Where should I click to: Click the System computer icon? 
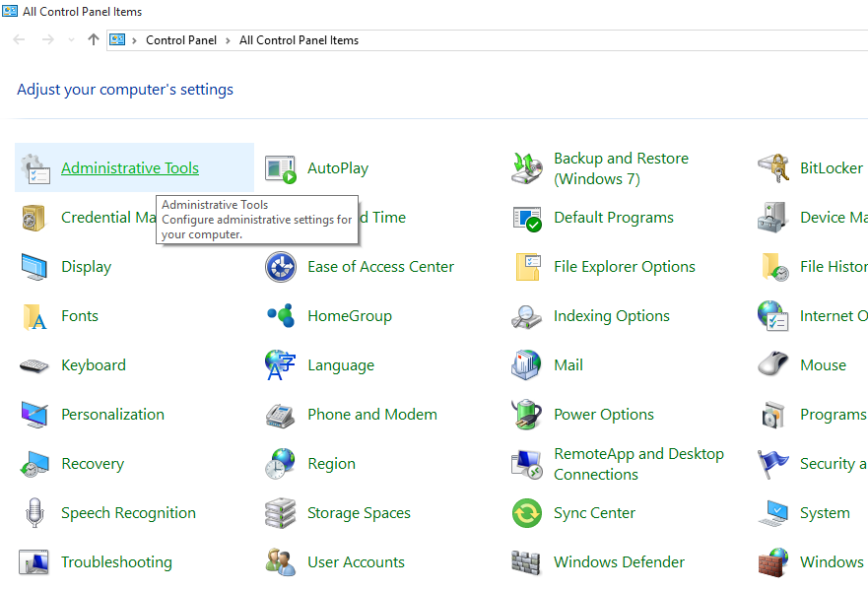point(773,513)
